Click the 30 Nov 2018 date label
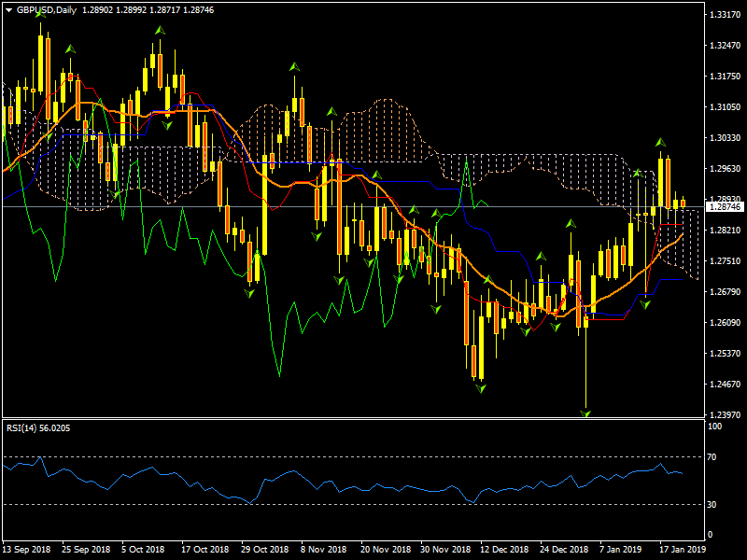747x560 pixels. [442, 550]
